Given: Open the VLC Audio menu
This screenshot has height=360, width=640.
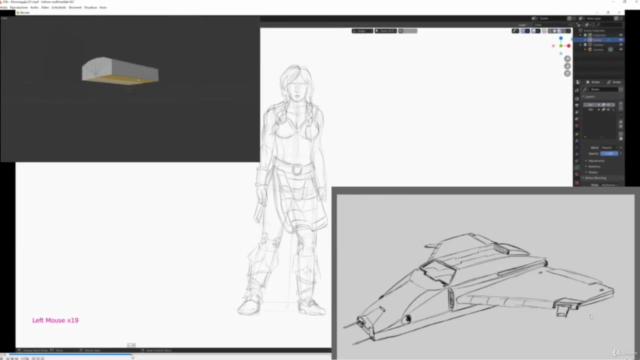Looking at the screenshot, I should (34, 7).
